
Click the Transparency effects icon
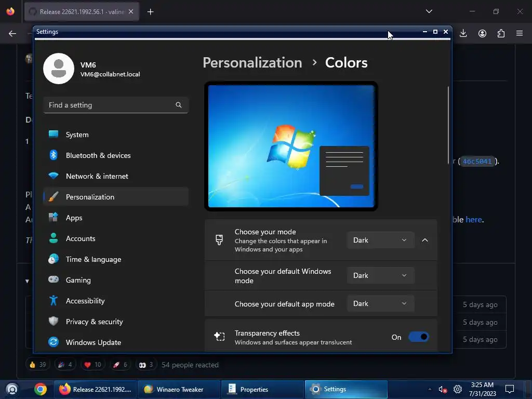pyautogui.click(x=219, y=337)
